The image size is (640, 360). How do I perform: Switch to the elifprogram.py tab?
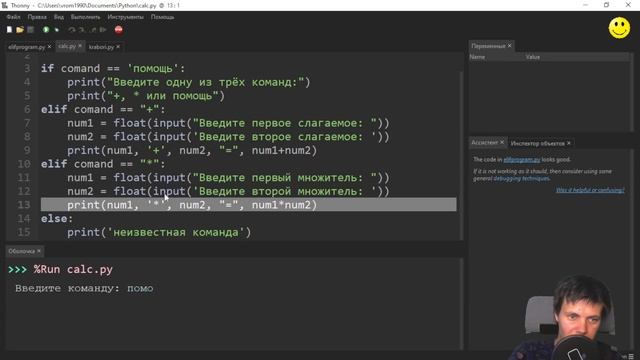[27, 47]
